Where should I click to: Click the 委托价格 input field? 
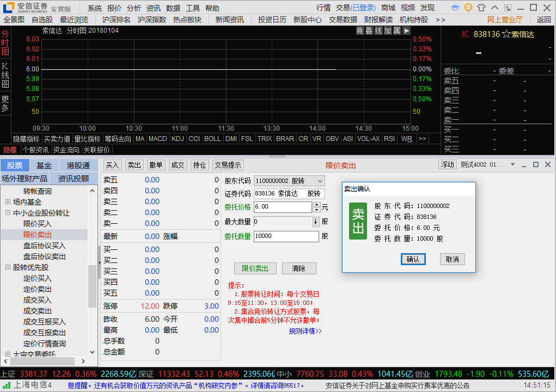(x=283, y=207)
